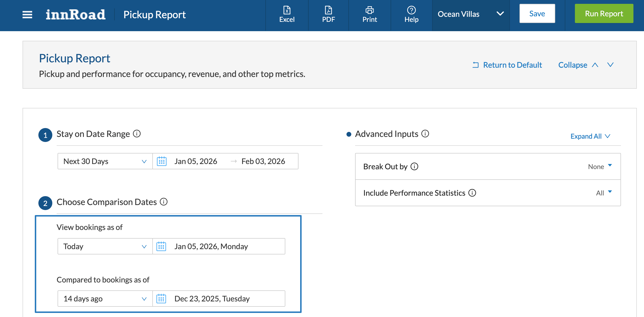Click calendar icon for Stay on Date Range
The width and height of the screenshot is (644, 317).
(x=161, y=161)
